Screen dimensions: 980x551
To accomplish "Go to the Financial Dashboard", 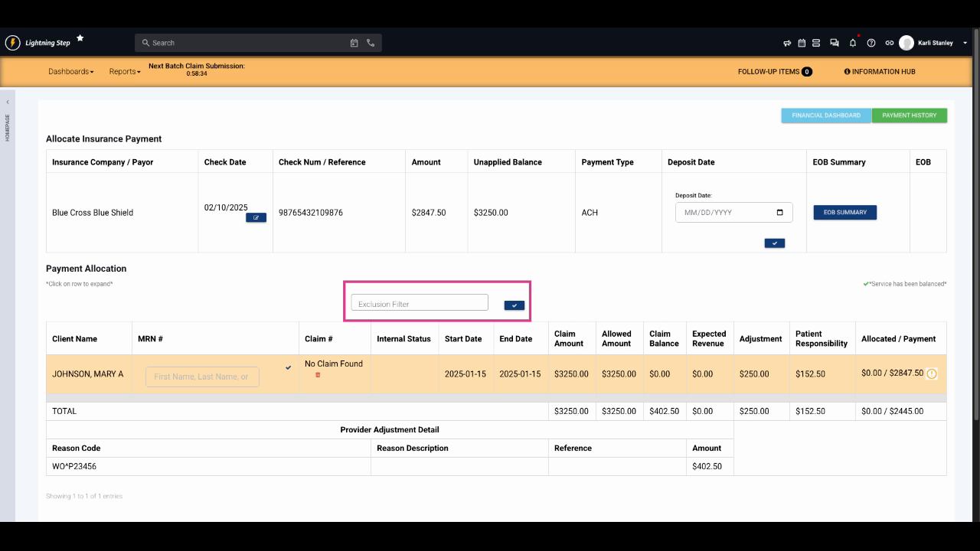I will tap(825, 116).
